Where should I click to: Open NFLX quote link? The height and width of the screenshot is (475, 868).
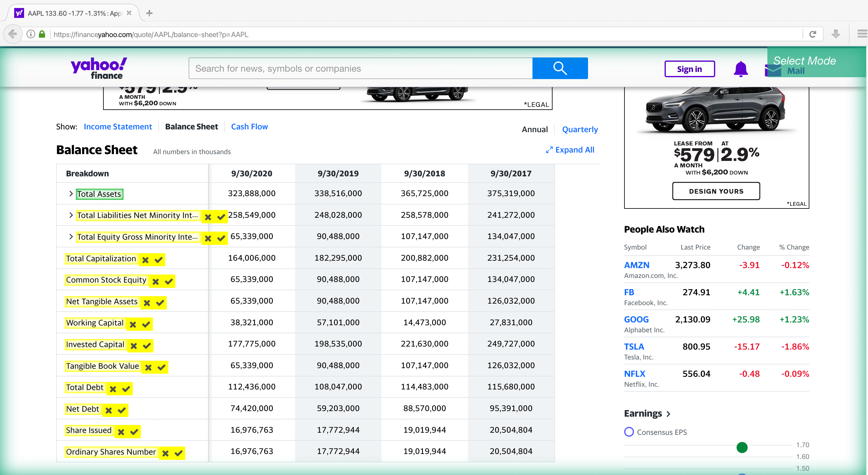635,373
